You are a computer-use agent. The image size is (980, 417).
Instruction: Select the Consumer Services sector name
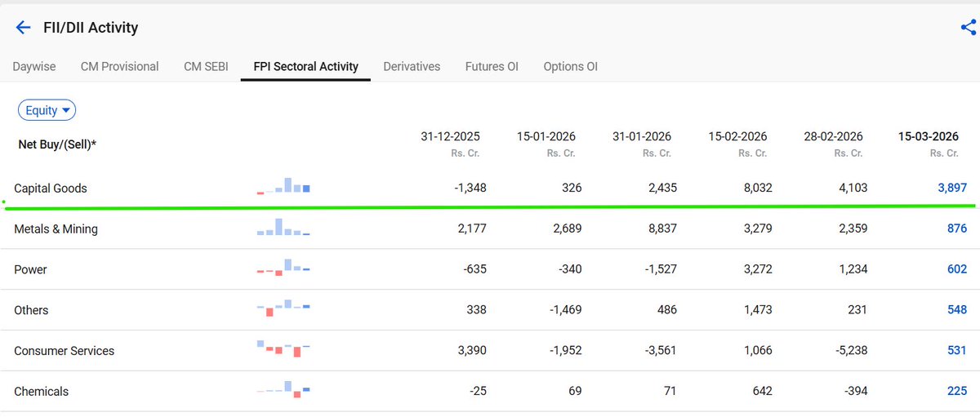pos(64,351)
